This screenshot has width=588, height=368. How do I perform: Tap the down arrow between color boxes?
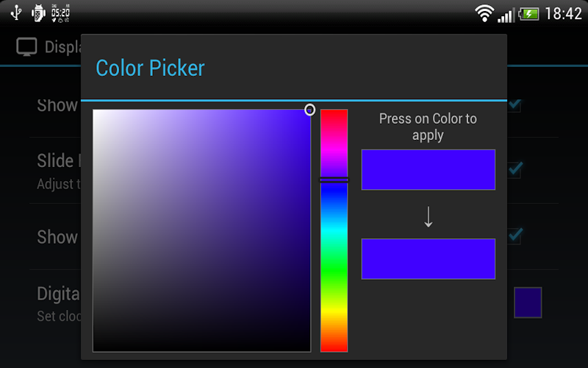[429, 217]
